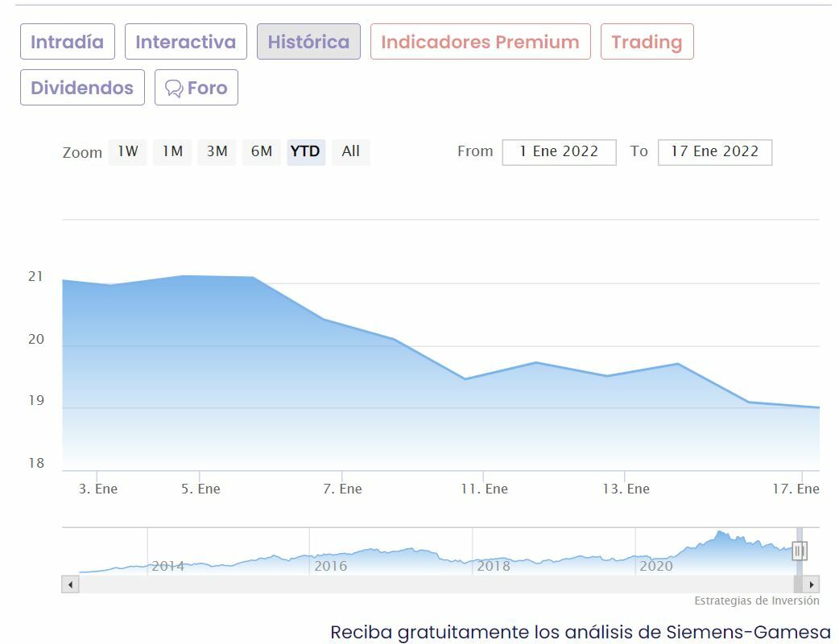Viewport: 839px width, 644px height.
Task: Click the Estrategias de Inversión credit
Action: click(x=757, y=601)
